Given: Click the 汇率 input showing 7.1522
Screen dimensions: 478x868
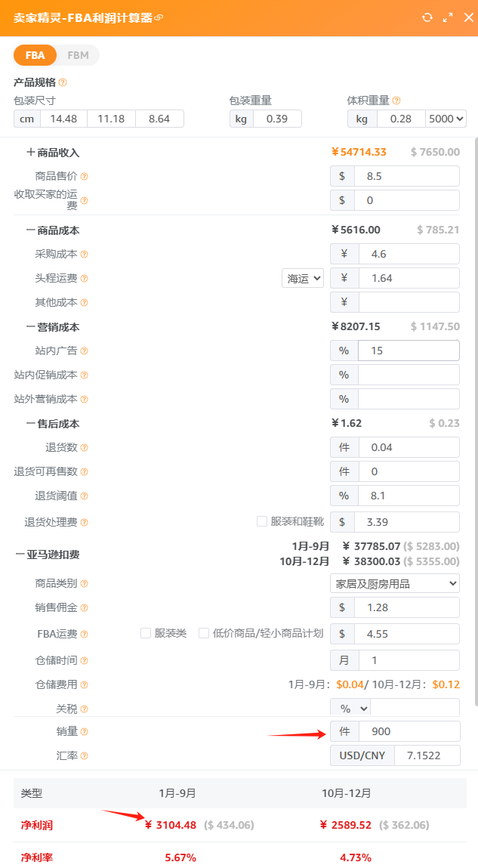Looking at the screenshot, I should point(427,755).
